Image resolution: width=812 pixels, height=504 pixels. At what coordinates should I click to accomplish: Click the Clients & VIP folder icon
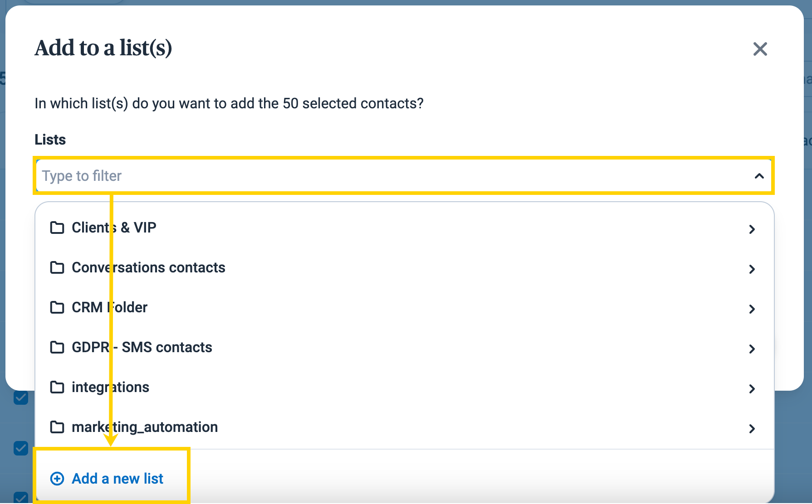click(x=57, y=228)
